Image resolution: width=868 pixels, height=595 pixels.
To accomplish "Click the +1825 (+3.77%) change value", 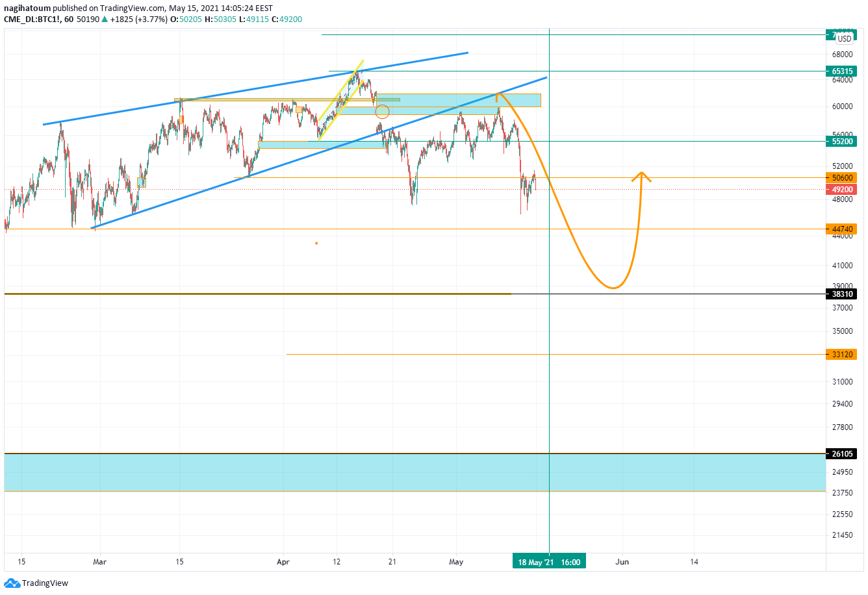I will (x=138, y=19).
